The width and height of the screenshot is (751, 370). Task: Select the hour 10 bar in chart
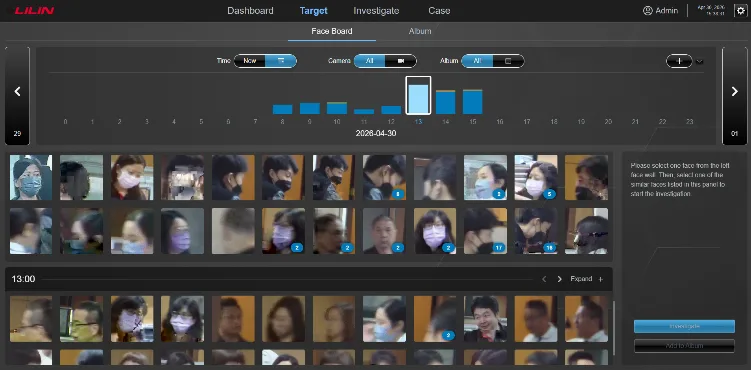[337, 108]
